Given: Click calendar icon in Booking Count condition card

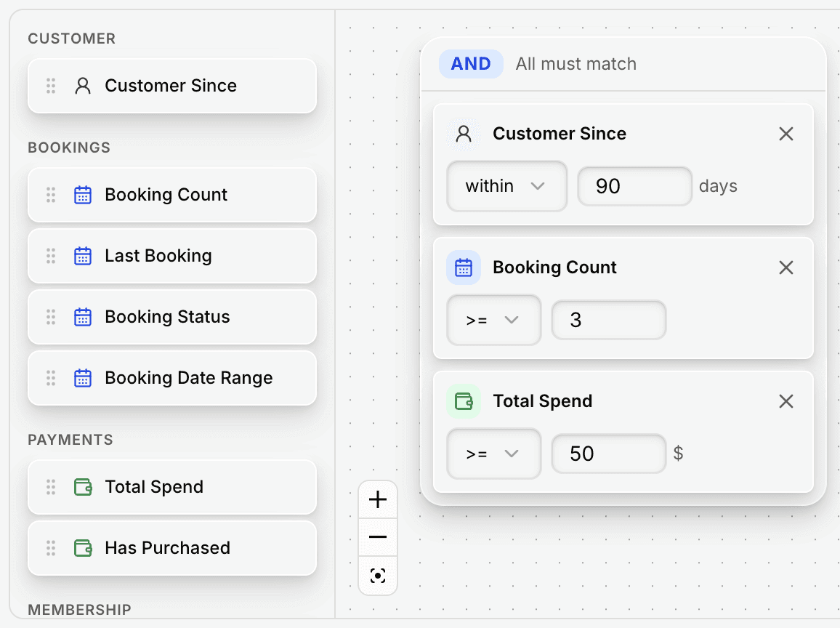Looking at the screenshot, I should (464, 267).
